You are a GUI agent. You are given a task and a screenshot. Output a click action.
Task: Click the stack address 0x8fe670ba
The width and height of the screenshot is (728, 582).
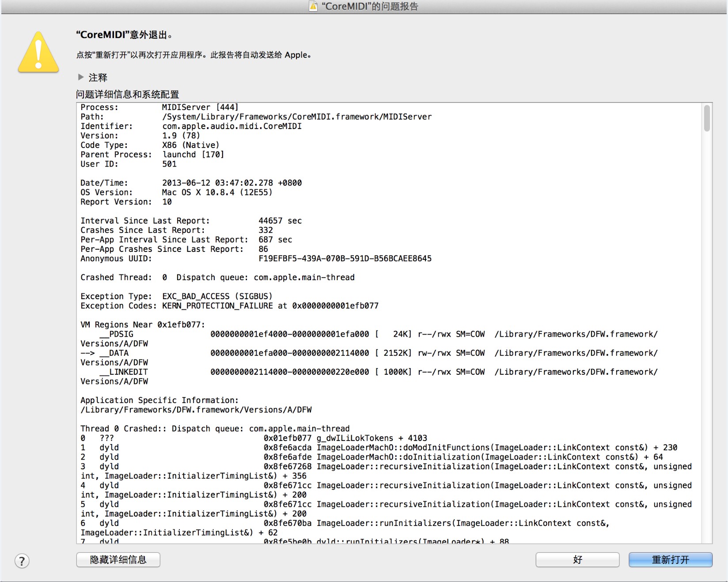288,523
